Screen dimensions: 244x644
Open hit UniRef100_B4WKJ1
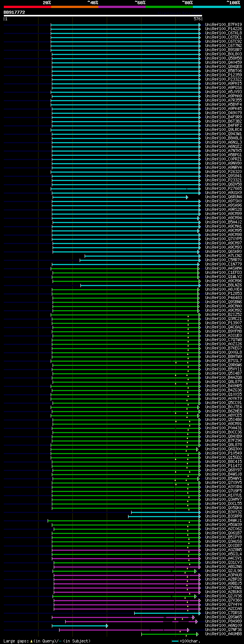point(223,521)
